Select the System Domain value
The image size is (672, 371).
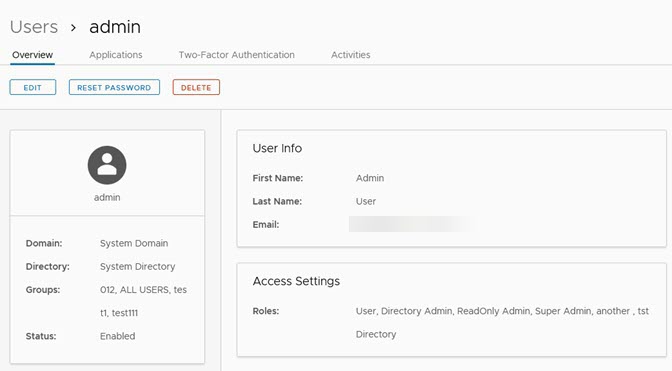click(x=134, y=243)
